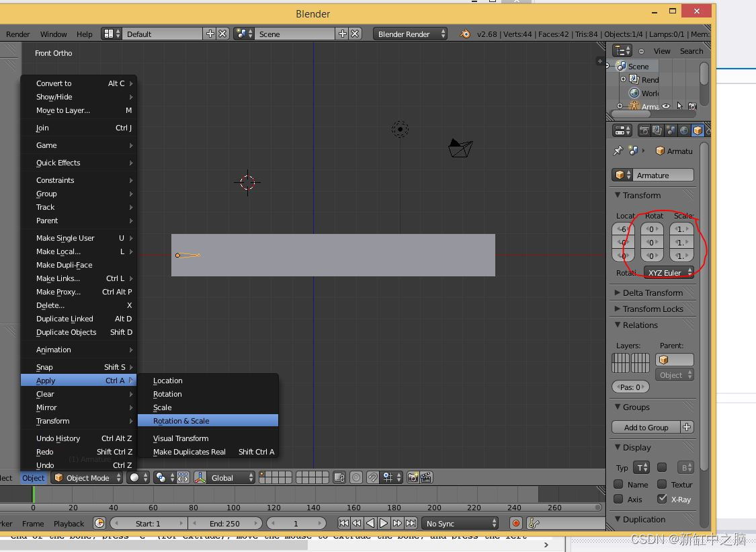
Task: Toggle manipulate center points icon
Action: point(183,477)
